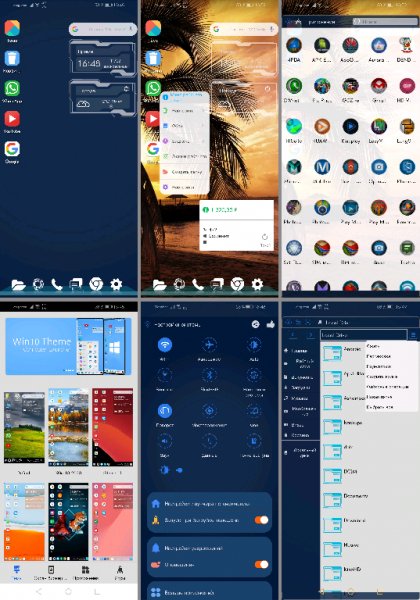The height and width of the screenshot is (600, 420).
Task: Open the red Huawei AppGallery icon in app drawer
Action: (350, 46)
